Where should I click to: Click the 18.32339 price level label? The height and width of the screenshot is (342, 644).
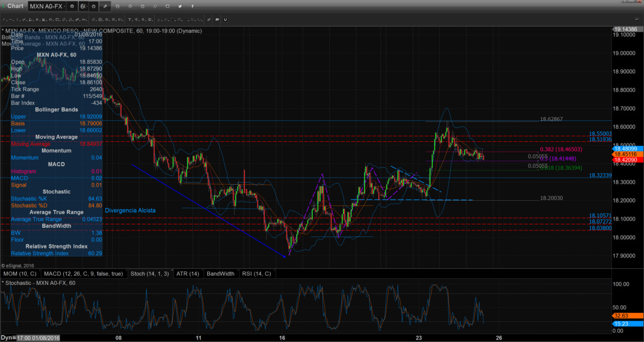point(601,175)
